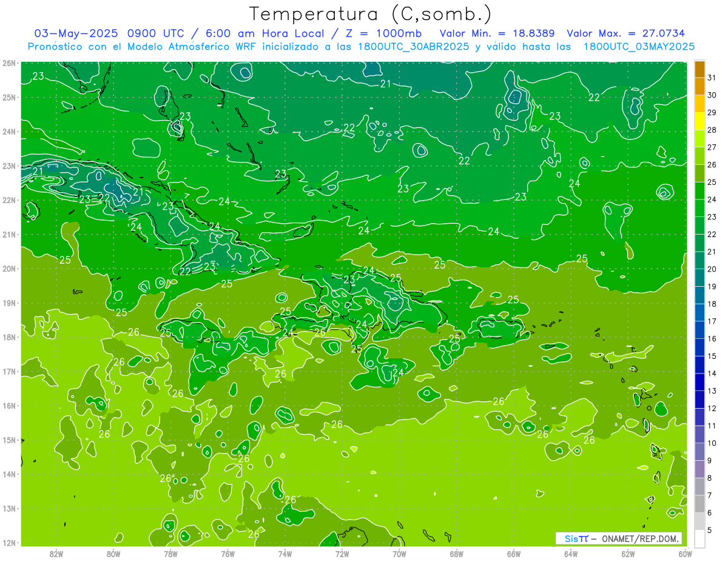
Task: Click the "Temperatura (C,somb.)" map title
Action: pos(371,14)
